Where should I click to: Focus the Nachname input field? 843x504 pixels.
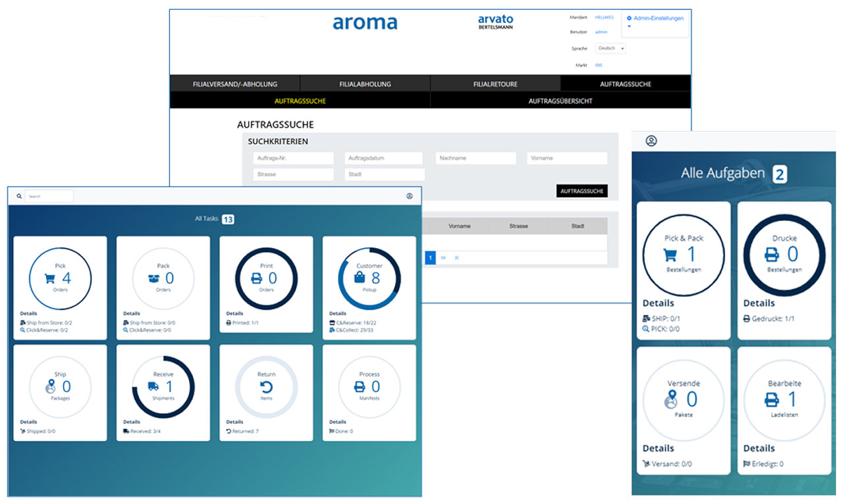point(476,158)
